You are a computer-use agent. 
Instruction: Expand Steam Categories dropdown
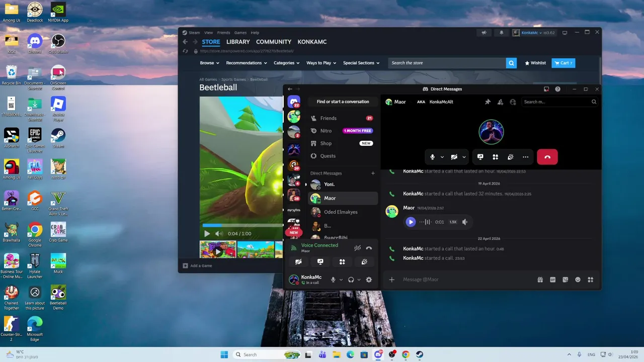(x=286, y=63)
